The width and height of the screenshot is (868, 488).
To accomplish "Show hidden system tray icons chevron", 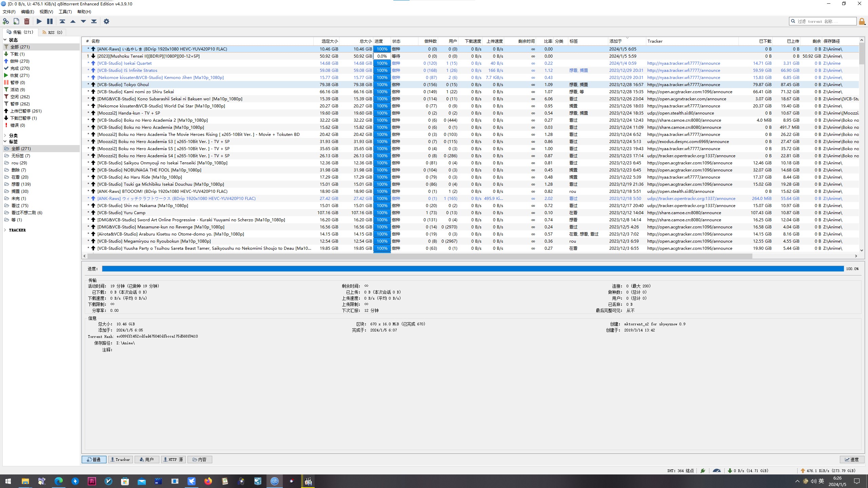I will (797, 481).
